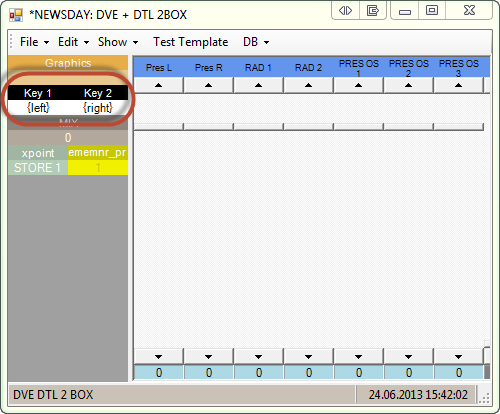Click the Pres L column header
Screen dimensions: 500x414
pyautogui.click(x=159, y=68)
